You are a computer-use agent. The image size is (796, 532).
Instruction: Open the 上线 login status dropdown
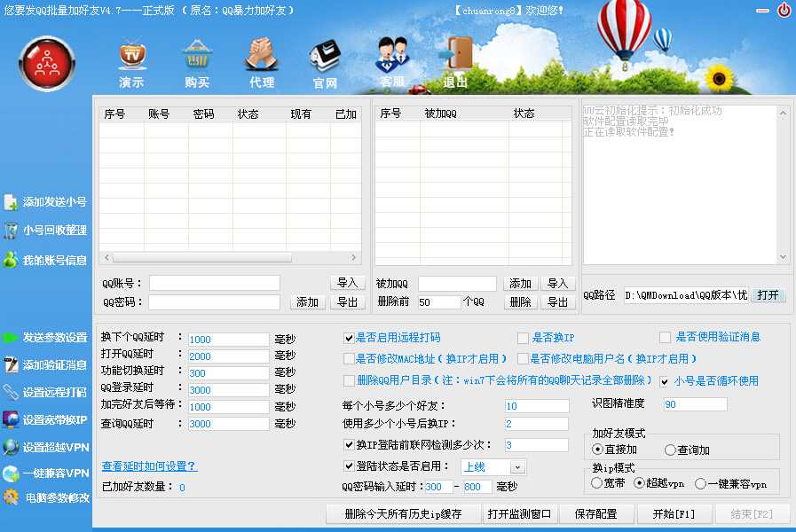tap(518, 467)
